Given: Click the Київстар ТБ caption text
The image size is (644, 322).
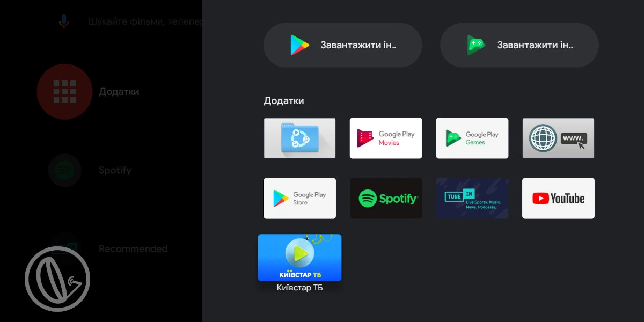Looking at the screenshot, I should coord(299,288).
